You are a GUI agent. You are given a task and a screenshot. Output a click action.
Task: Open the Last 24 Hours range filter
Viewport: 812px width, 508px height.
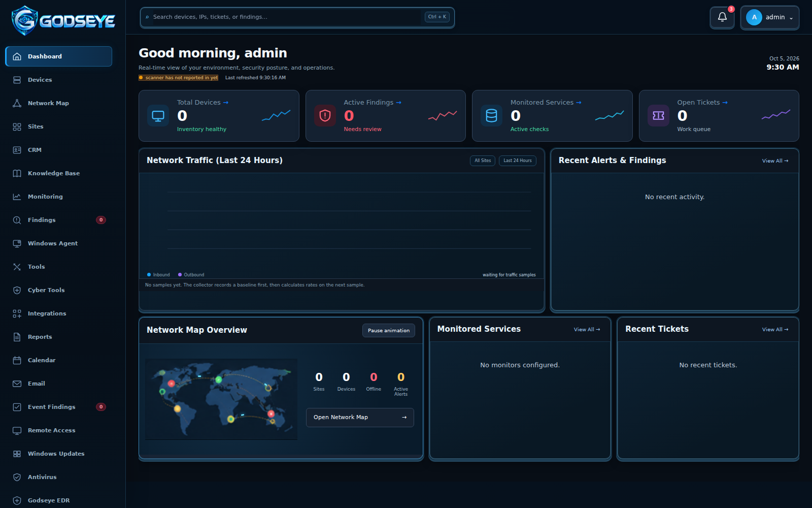[x=518, y=161]
